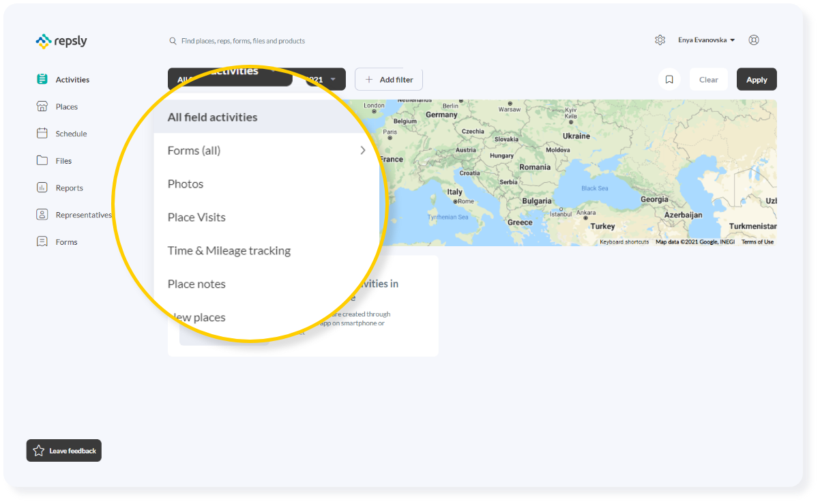Expand Forms (all) submenu chevron
Image resolution: width=820 pixels, height=504 pixels.
[x=363, y=150]
